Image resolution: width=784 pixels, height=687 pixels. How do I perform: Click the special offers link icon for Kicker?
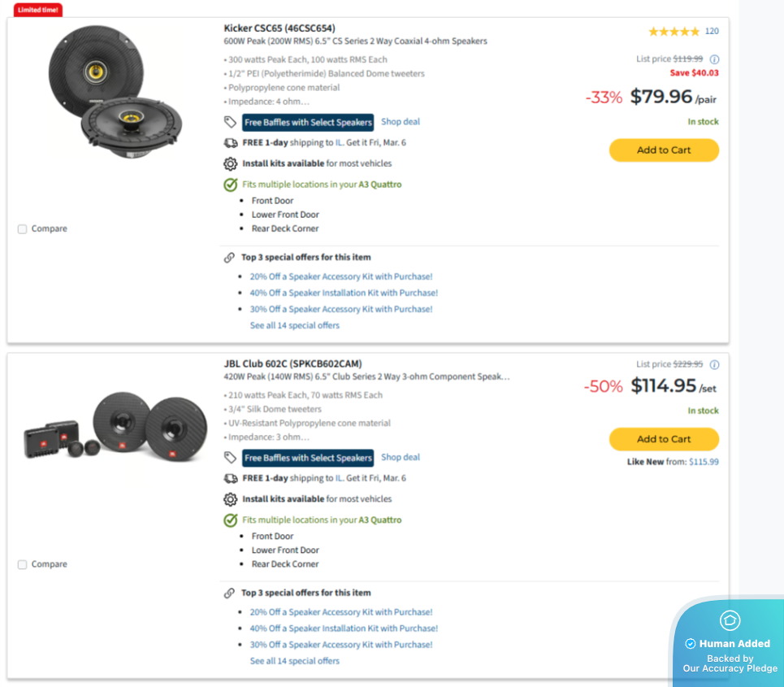230,258
